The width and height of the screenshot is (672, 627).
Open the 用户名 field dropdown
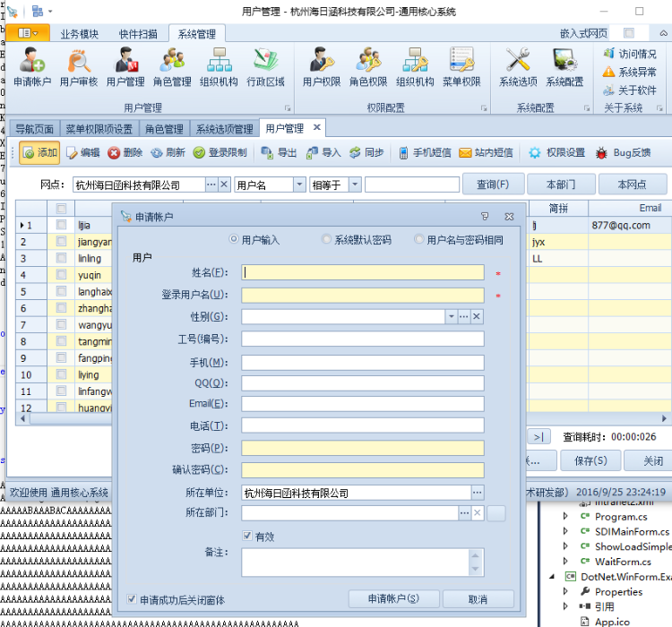299,185
